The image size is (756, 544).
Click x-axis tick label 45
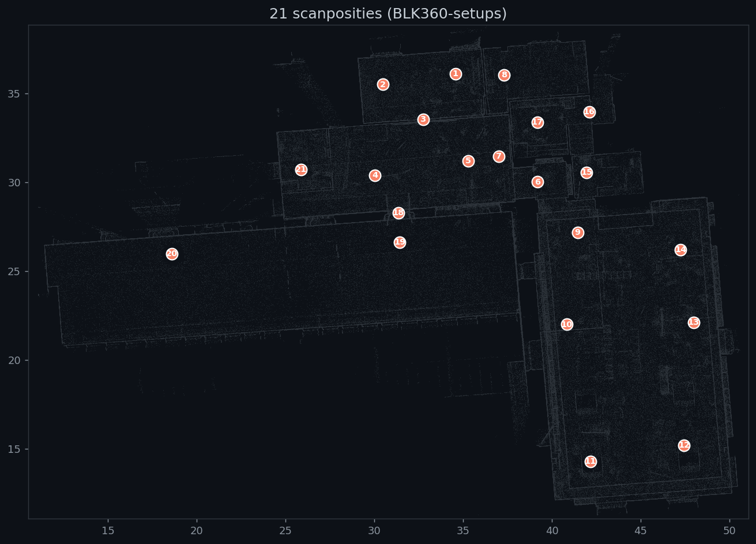tap(641, 530)
